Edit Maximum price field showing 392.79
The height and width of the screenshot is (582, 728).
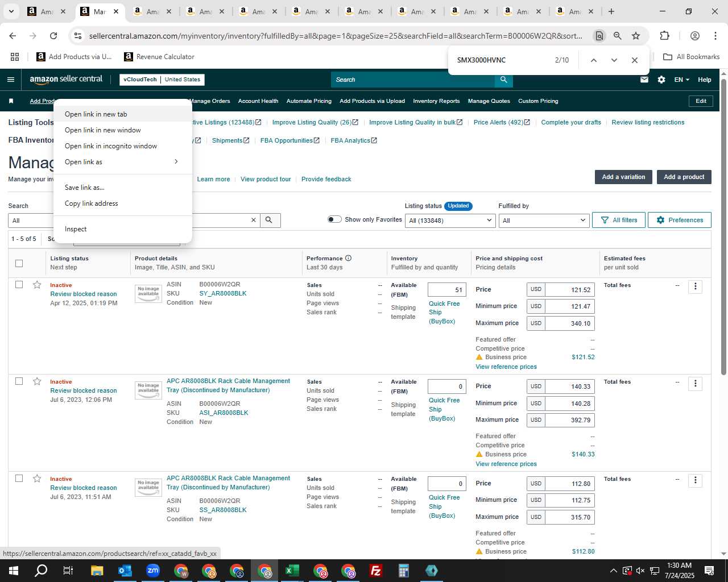pos(570,420)
